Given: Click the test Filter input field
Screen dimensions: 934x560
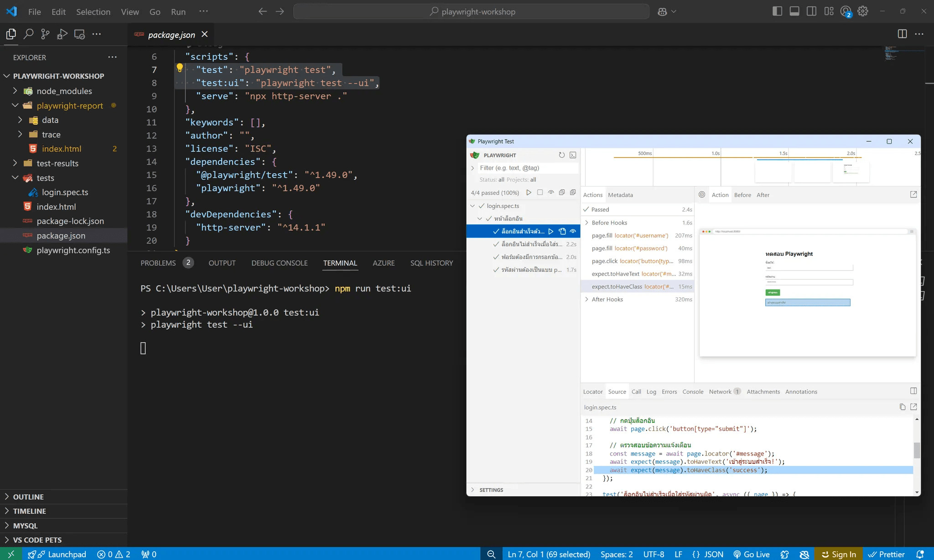Looking at the screenshot, I should [x=527, y=168].
